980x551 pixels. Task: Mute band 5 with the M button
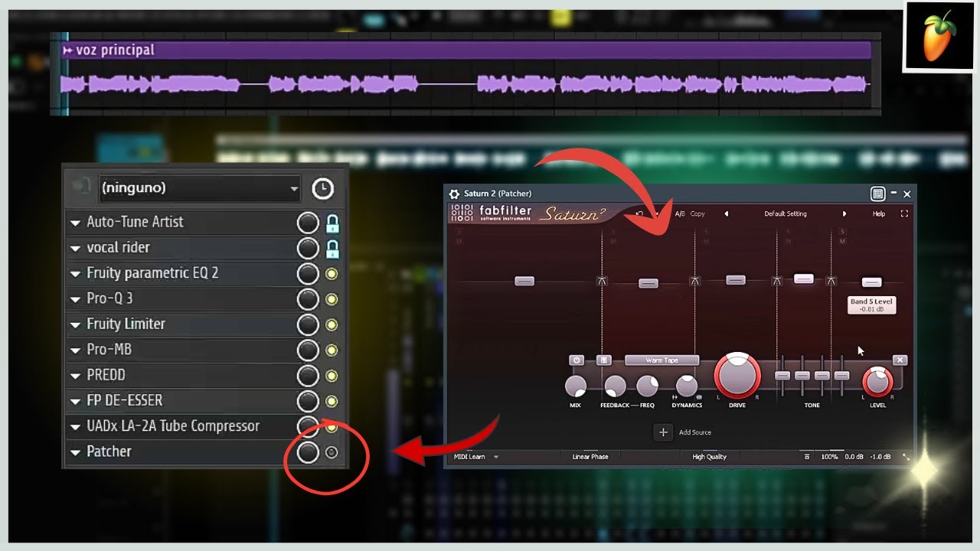(x=842, y=241)
